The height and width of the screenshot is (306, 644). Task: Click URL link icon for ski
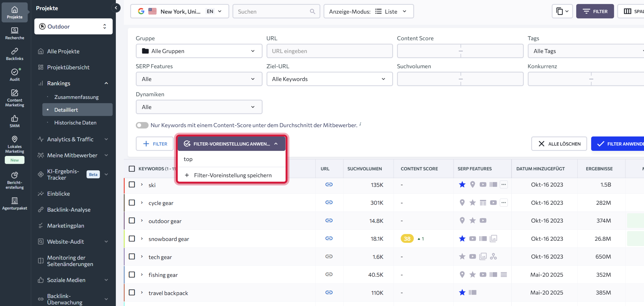click(x=329, y=184)
